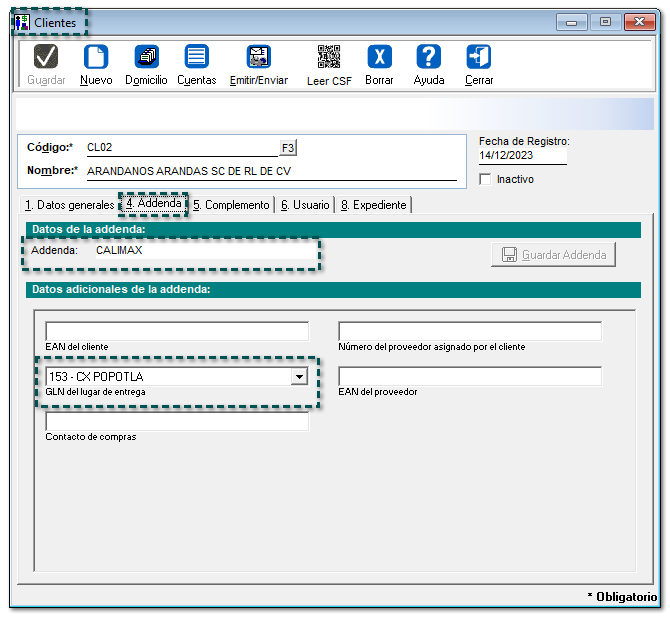Go to 8. Expediente tab
The width and height of the screenshot is (670, 617).
373,205
